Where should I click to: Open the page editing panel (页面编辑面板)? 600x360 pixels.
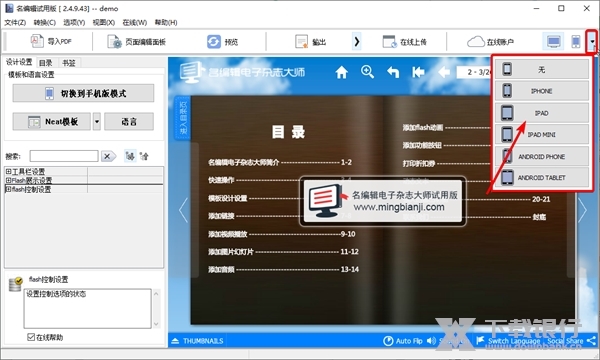137,42
